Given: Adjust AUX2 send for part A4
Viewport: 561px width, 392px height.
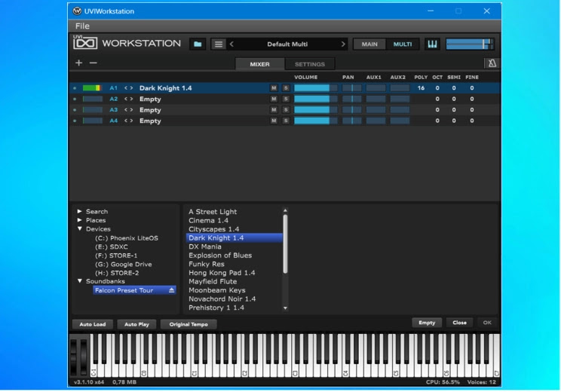Looking at the screenshot, I should (x=400, y=121).
